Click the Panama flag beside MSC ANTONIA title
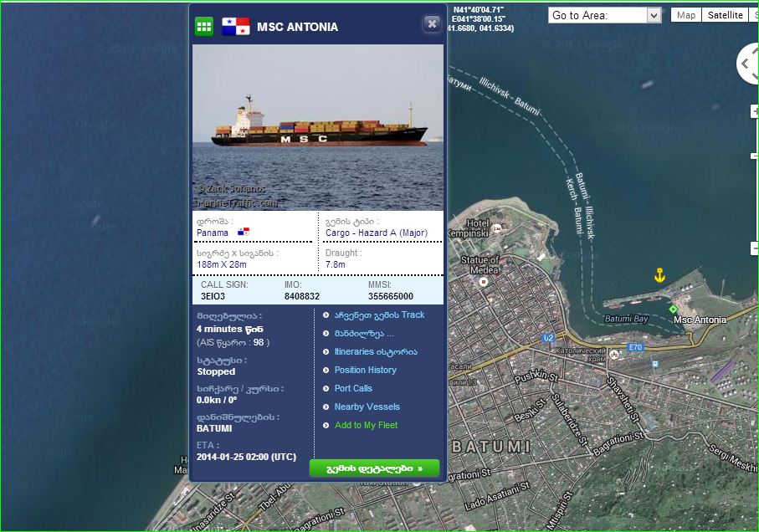 coord(236,26)
